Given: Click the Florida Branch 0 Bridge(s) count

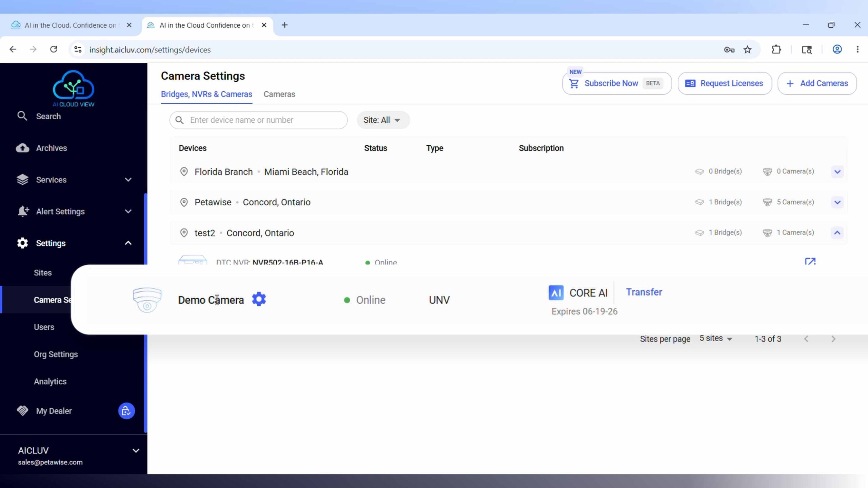Looking at the screenshot, I should pyautogui.click(x=718, y=171).
